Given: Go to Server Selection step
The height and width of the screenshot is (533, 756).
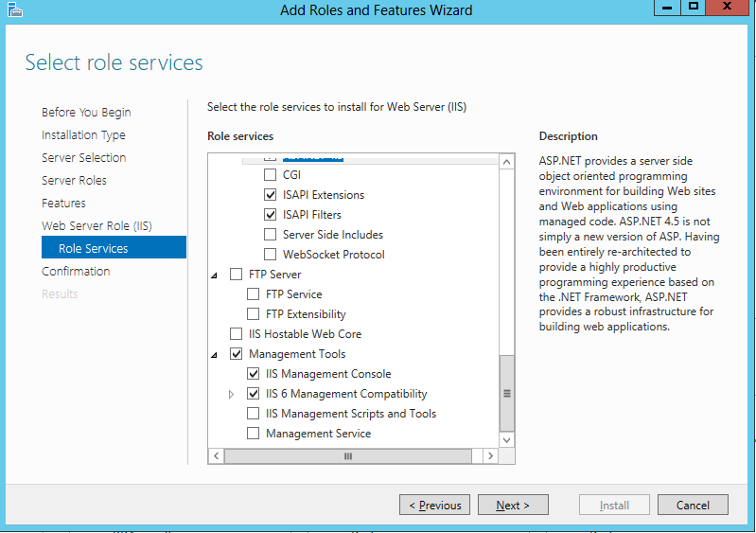Looking at the screenshot, I should [84, 158].
